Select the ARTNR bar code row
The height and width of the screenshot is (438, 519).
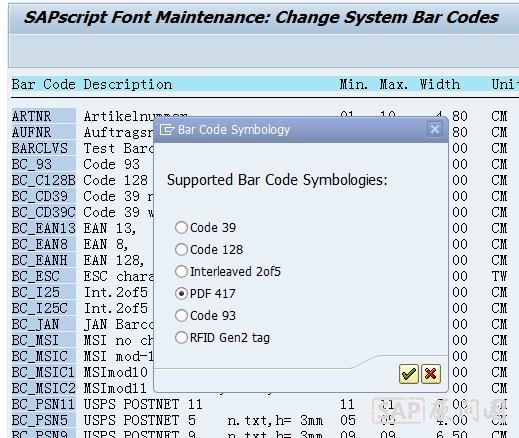tap(44, 116)
